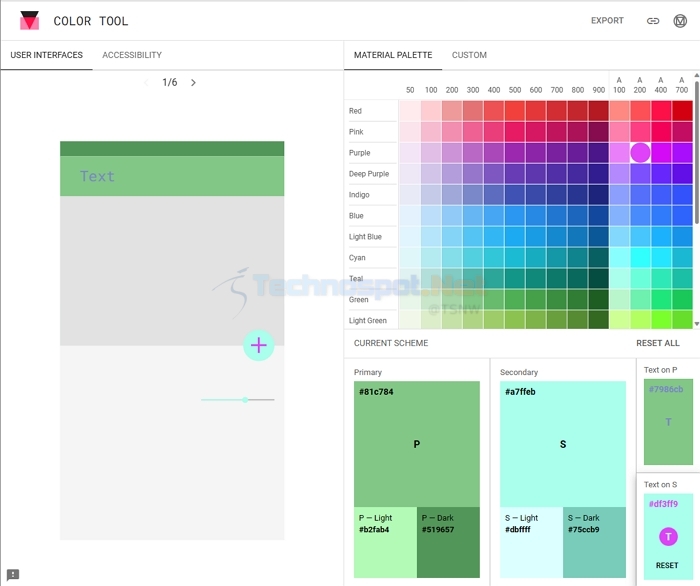
Task: Pick Red A700 swatch
Action: pos(682,111)
